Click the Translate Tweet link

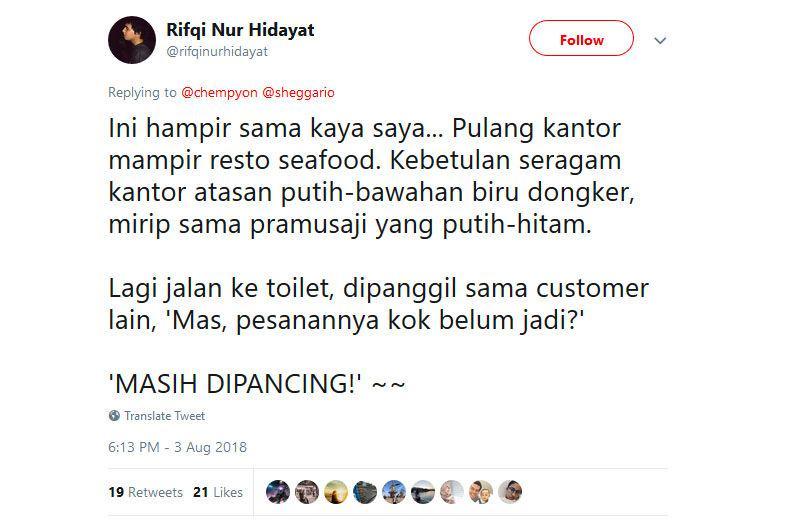(x=165, y=416)
